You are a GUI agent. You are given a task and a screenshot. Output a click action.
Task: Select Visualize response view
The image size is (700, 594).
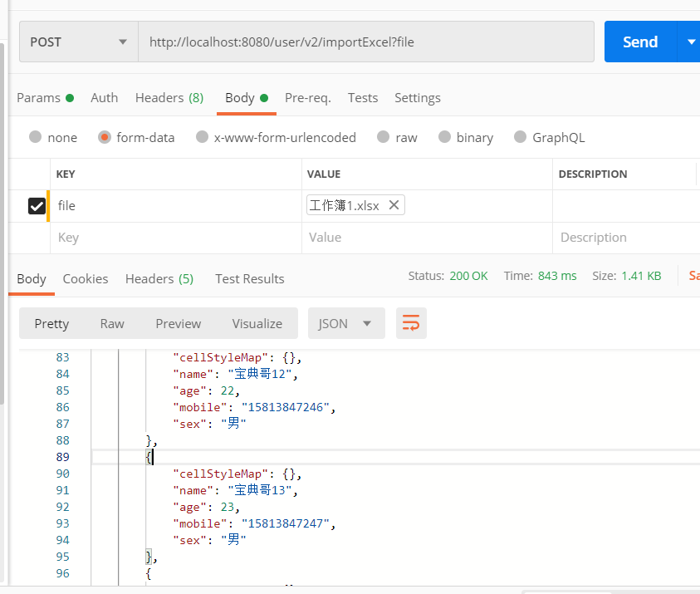tap(257, 323)
